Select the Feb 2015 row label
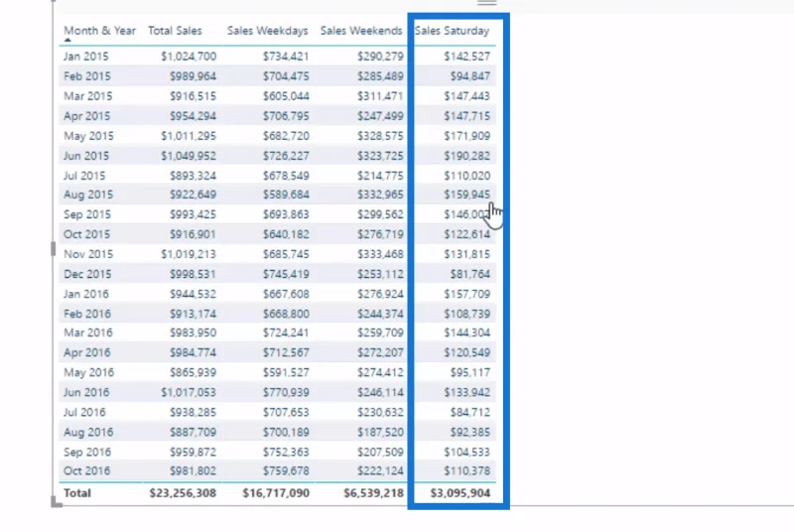Image resolution: width=794 pixels, height=532 pixels. pos(87,75)
